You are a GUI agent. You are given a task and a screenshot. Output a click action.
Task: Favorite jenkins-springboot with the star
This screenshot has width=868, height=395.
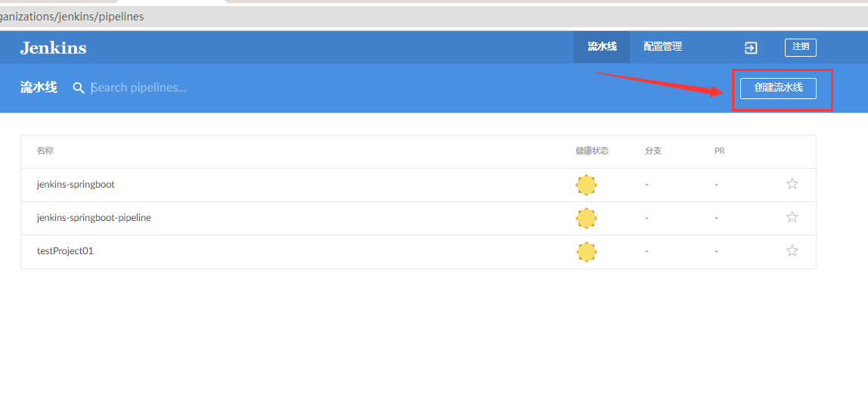point(792,184)
